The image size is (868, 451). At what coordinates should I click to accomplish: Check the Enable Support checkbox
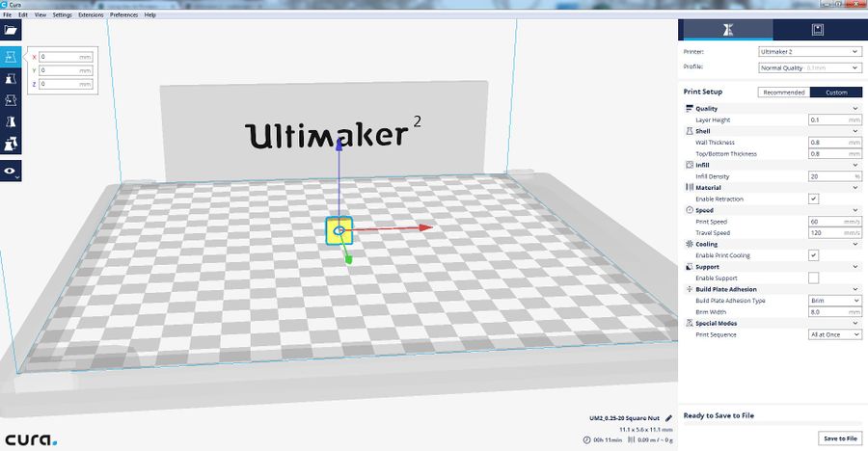[813, 279]
